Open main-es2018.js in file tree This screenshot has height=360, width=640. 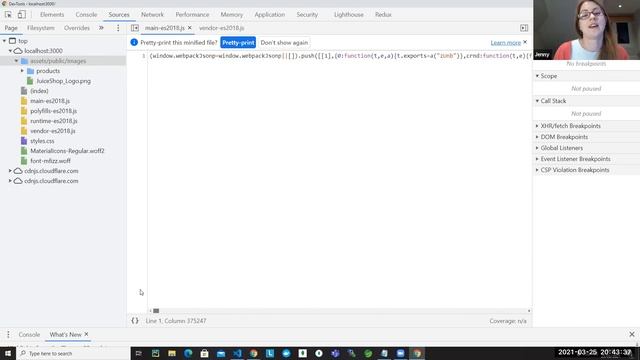click(50, 101)
